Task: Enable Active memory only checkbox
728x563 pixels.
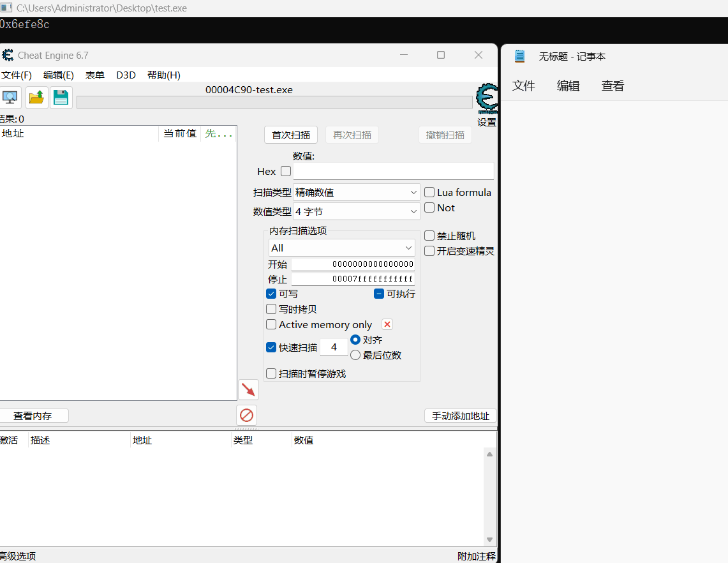Action: pyautogui.click(x=271, y=324)
